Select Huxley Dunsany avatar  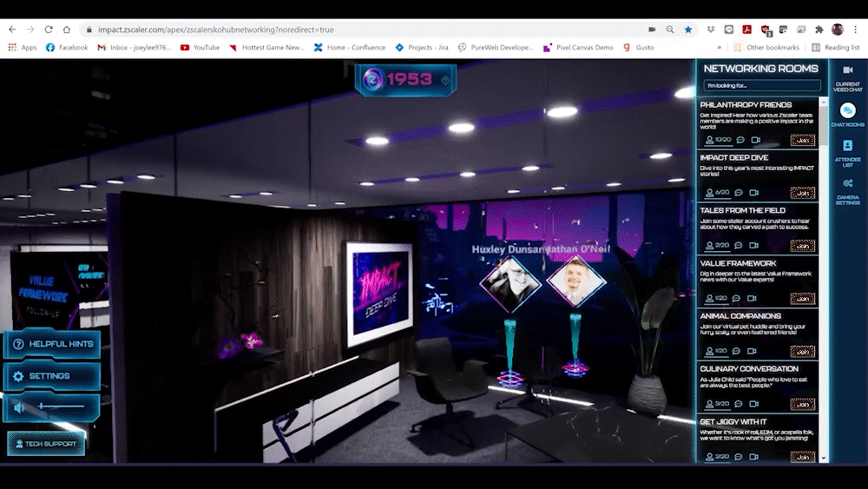pyautogui.click(x=510, y=283)
